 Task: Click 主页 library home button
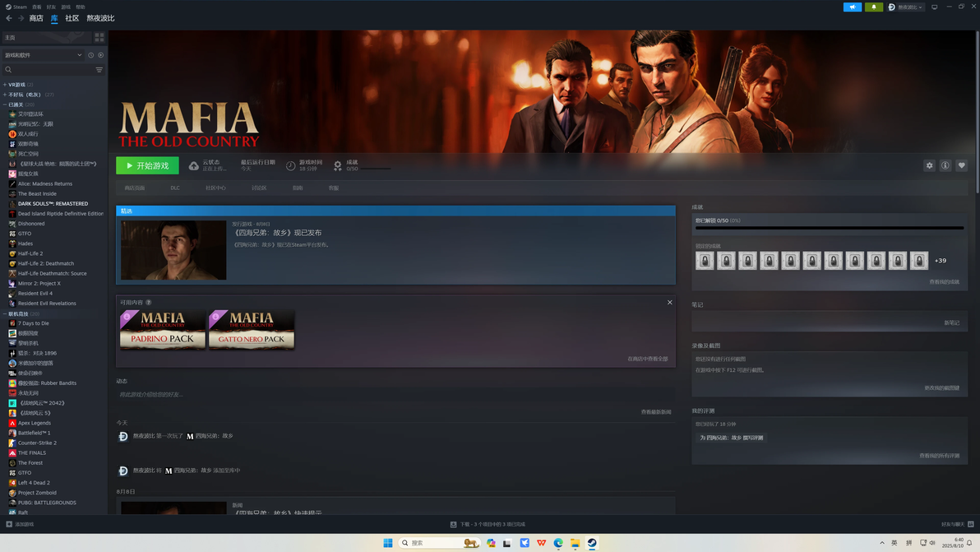click(47, 38)
